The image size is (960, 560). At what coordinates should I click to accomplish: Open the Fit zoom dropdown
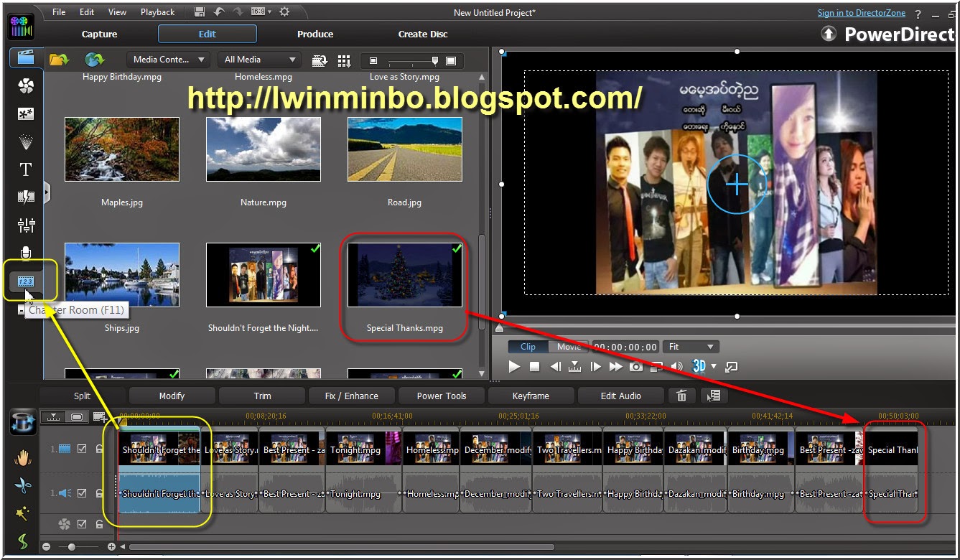click(691, 347)
